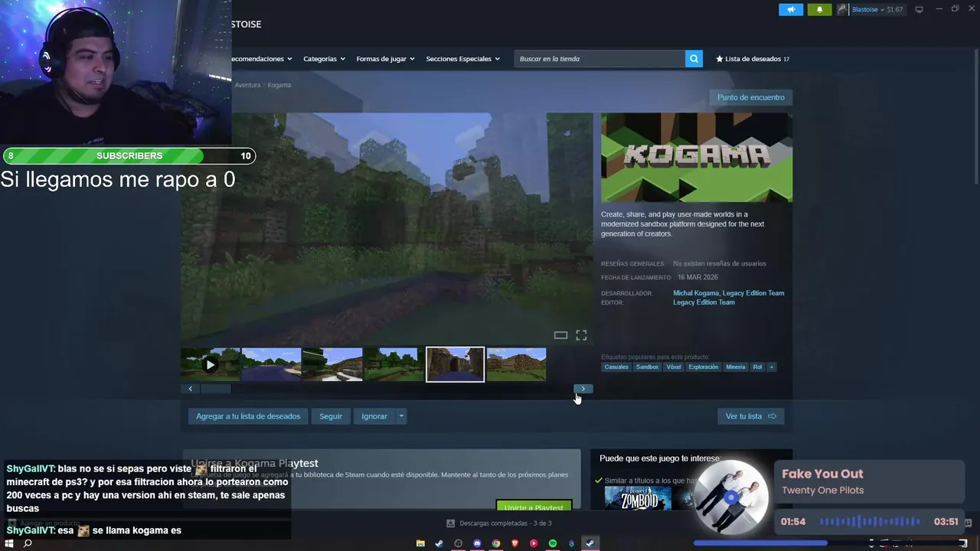This screenshot has height=551, width=980.
Task: Click the Casuales tag
Action: pos(616,367)
